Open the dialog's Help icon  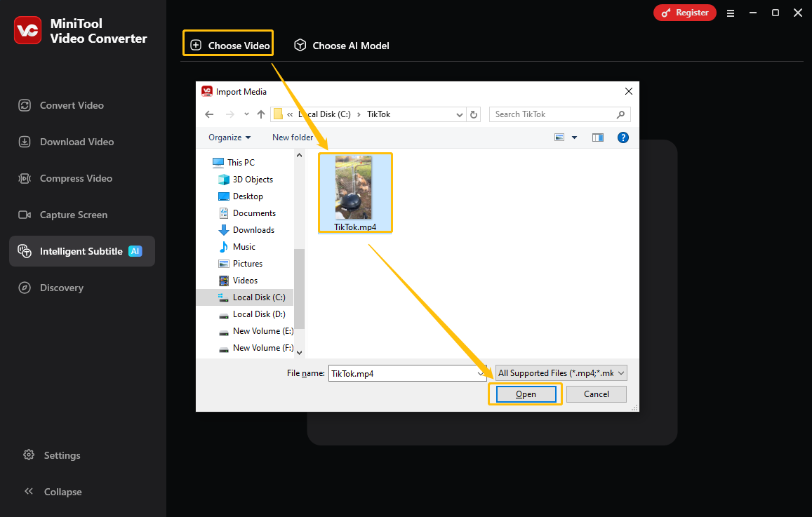coord(623,137)
